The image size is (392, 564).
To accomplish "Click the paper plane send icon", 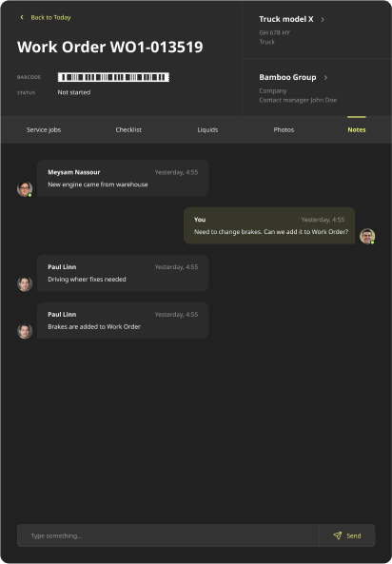I will pyautogui.click(x=337, y=535).
